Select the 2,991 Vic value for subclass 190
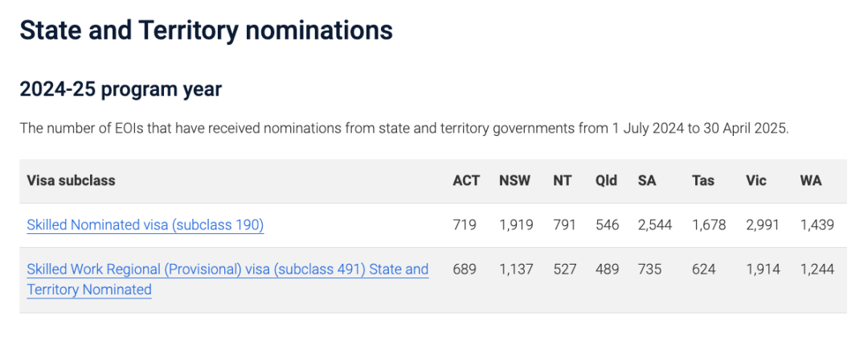Screen dimensions: 868x362 point(762,225)
